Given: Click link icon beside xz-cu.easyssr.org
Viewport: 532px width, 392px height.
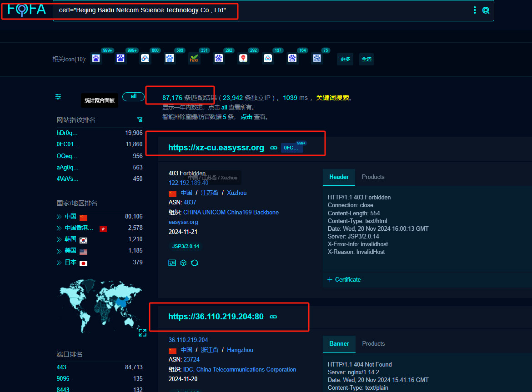Looking at the screenshot, I should pyautogui.click(x=274, y=148).
